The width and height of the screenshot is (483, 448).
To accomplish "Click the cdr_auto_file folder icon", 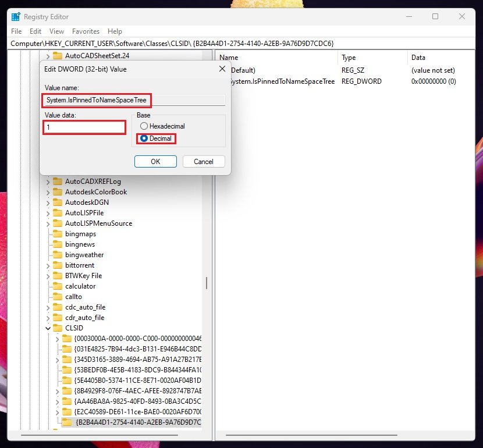I will 58,317.
